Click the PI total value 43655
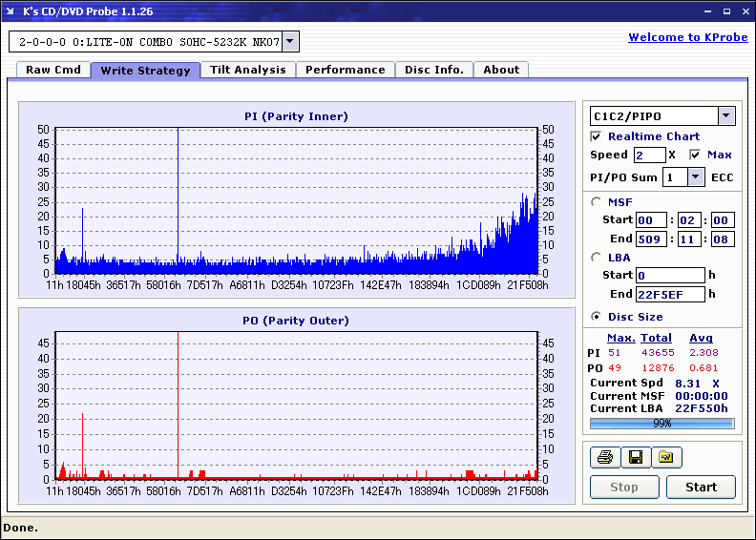The height and width of the screenshot is (540, 756). coord(658,353)
